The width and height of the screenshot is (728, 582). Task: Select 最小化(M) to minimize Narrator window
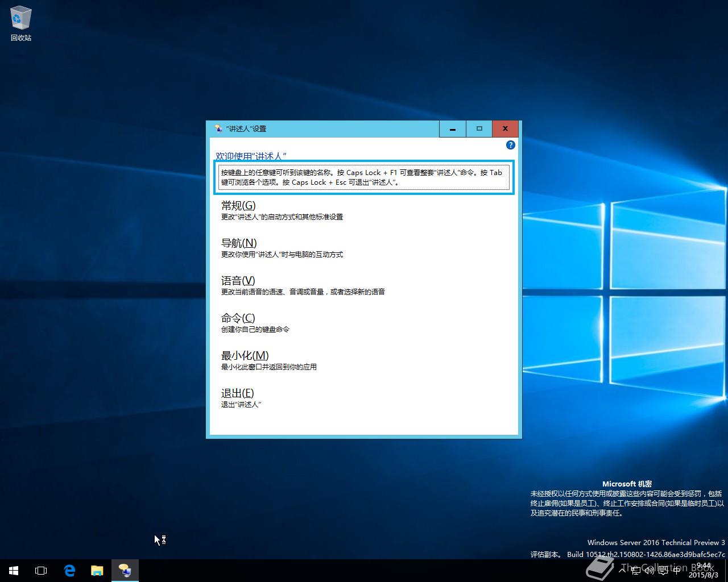pos(245,355)
